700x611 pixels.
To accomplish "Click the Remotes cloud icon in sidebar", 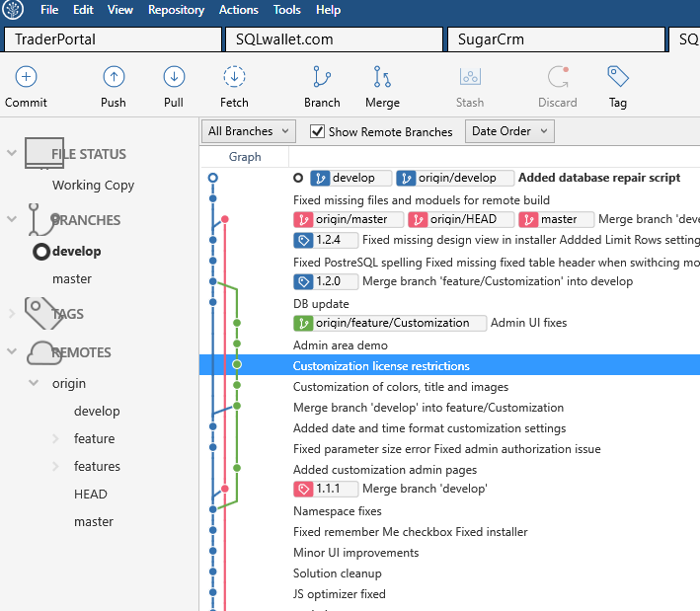I will (x=44, y=352).
